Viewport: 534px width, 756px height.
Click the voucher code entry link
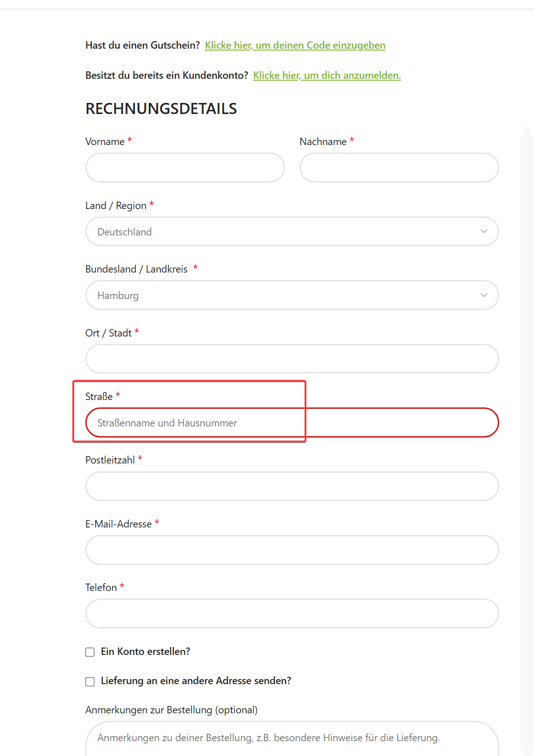pyautogui.click(x=295, y=45)
